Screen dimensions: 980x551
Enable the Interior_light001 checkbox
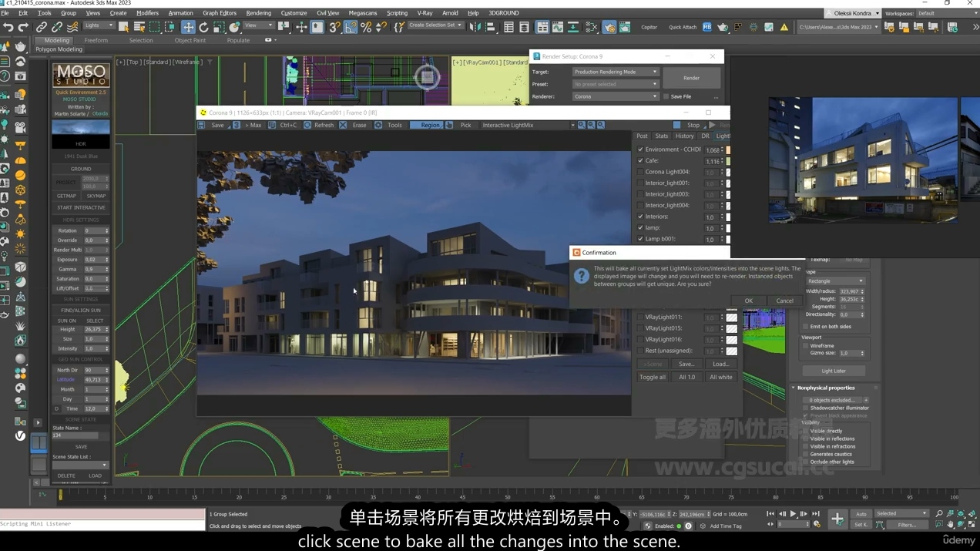point(640,183)
